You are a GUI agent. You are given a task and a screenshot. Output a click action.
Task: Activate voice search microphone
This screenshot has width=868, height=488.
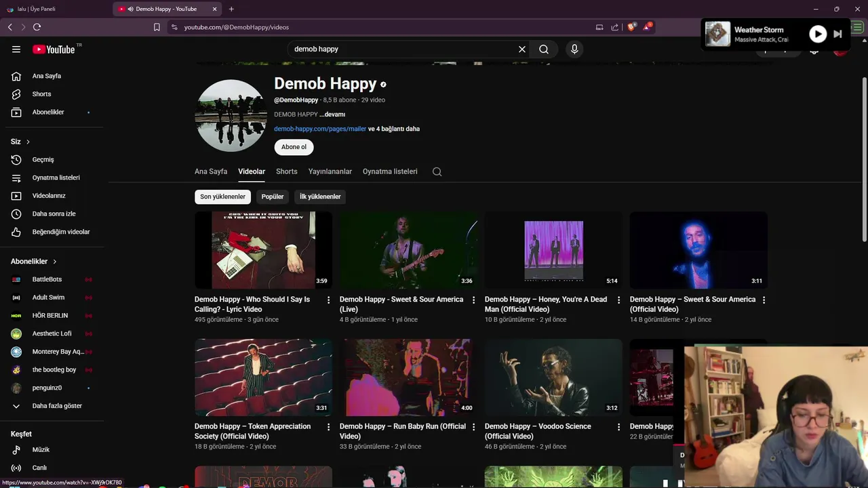click(x=574, y=49)
